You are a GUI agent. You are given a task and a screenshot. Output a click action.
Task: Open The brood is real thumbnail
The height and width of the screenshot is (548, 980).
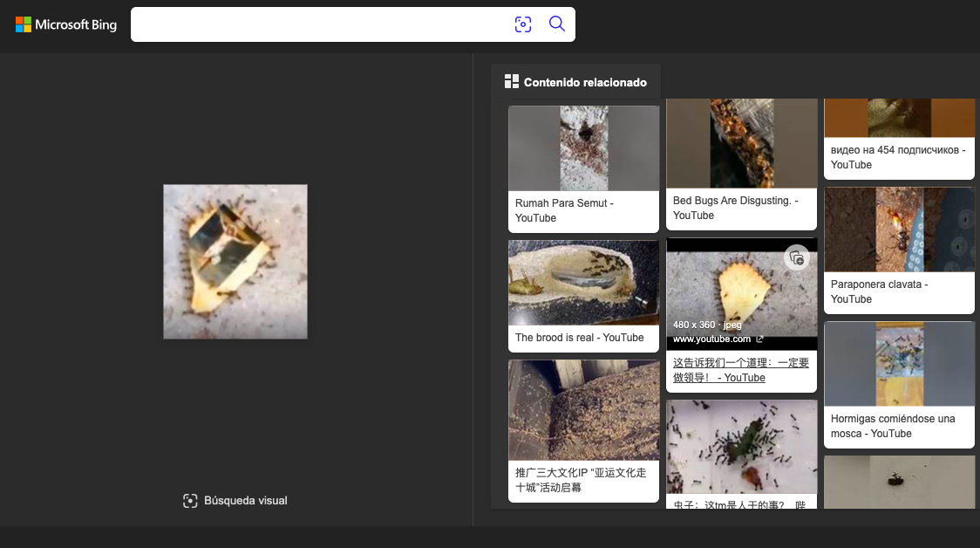583,283
